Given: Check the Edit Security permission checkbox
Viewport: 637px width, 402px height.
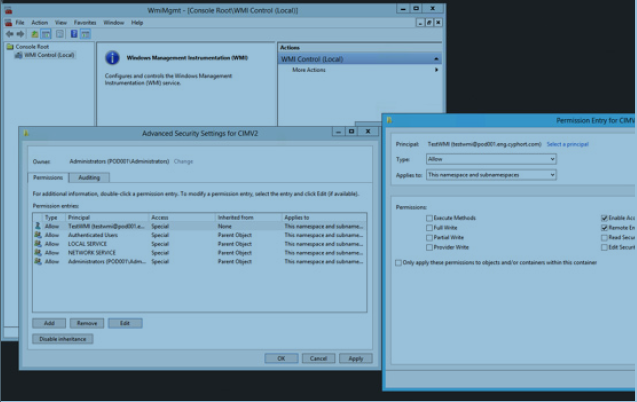Looking at the screenshot, I should [x=604, y=247].
